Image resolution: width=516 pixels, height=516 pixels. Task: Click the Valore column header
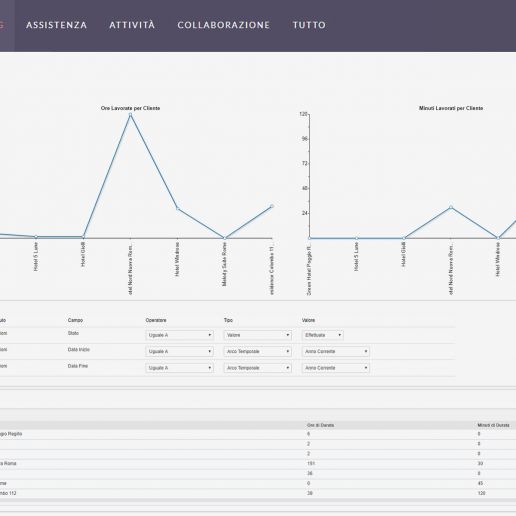[x=308, y=320]
